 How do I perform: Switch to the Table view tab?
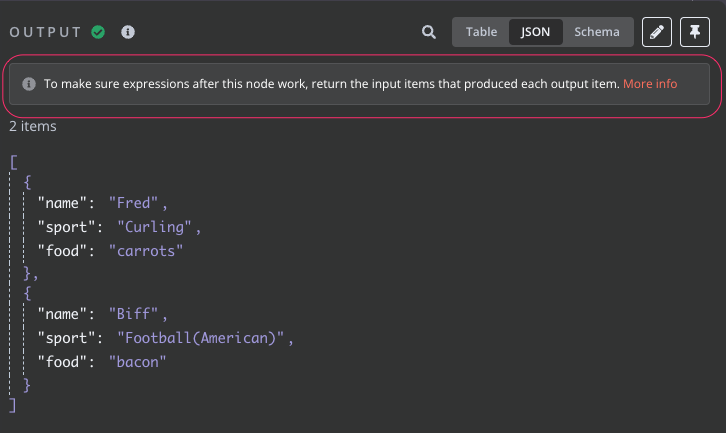pos(481,32)
